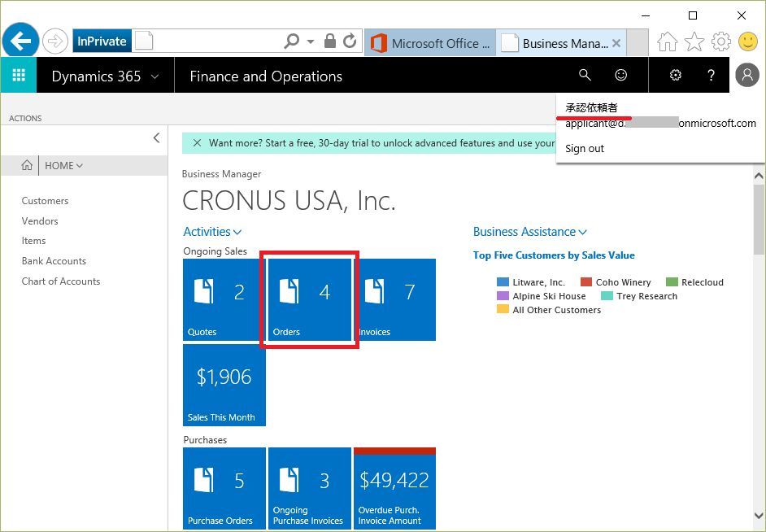766x532 pixels.
Task: Click the yellow smiley feedback icon
Action: tap(748, 42)
